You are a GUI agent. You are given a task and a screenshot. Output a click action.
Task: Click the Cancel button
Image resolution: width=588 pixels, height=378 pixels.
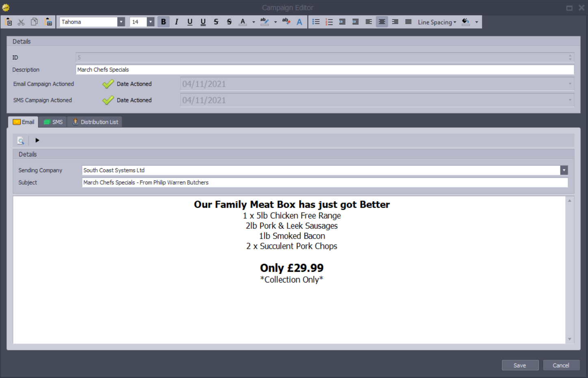pos(561,365)
